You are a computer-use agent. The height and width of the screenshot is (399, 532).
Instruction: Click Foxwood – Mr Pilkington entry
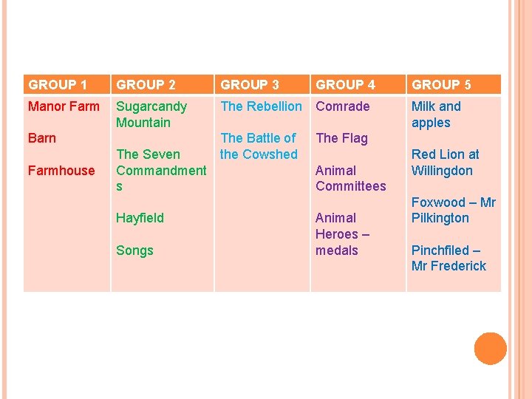tap(454, 211)
